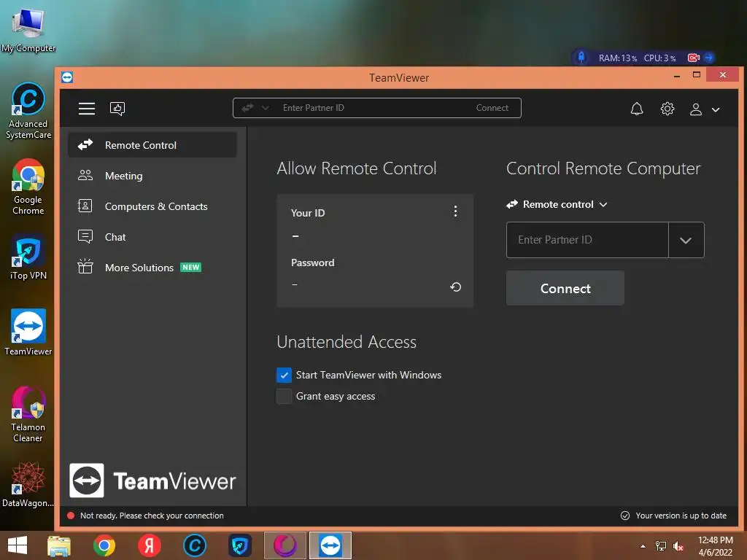Enable Grant easy access checkbox
747x560 pixels.
click(284, 396)
